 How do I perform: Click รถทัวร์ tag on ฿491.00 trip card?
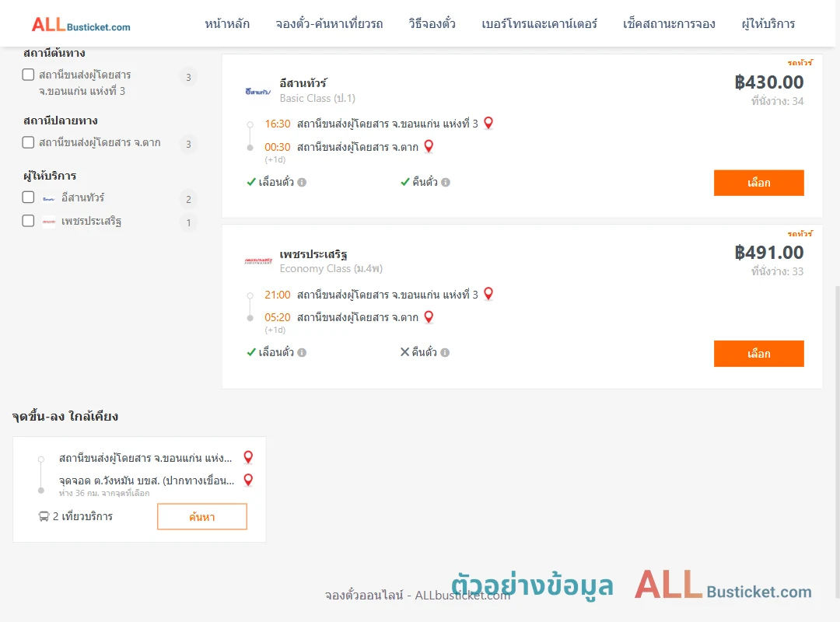point(800,233)
